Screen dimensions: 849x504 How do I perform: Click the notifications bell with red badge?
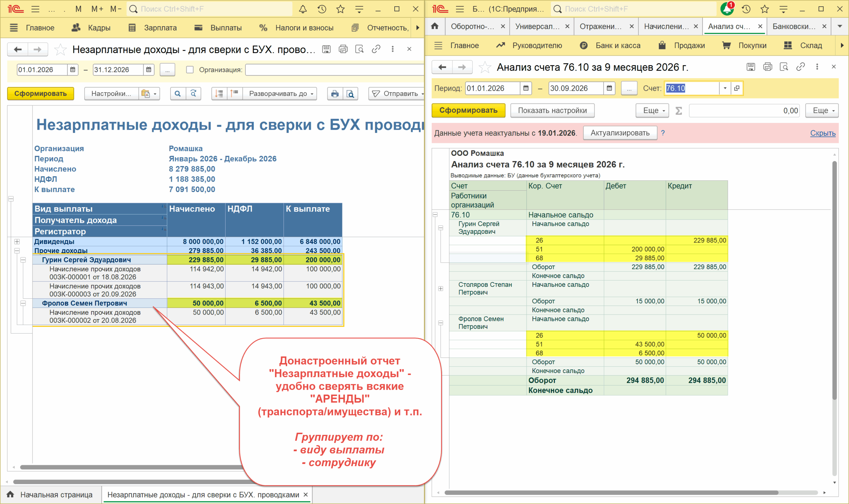(x=727, y=9)
